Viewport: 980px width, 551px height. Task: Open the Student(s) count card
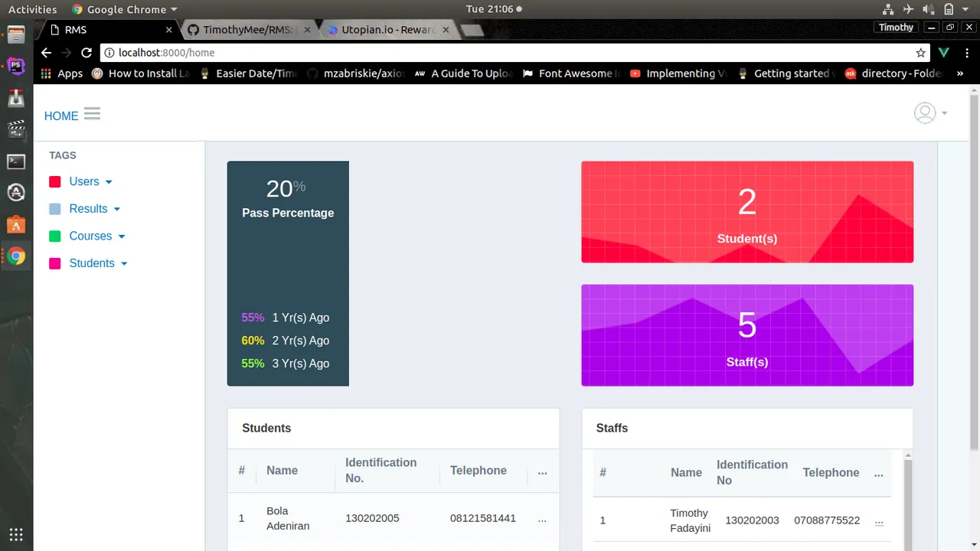tap(747, 212)
